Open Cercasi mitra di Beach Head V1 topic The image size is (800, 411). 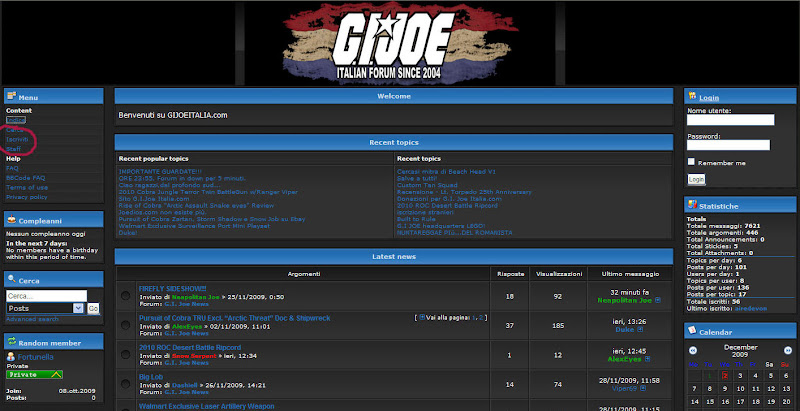pyautogui.click(x=446, y=172)
